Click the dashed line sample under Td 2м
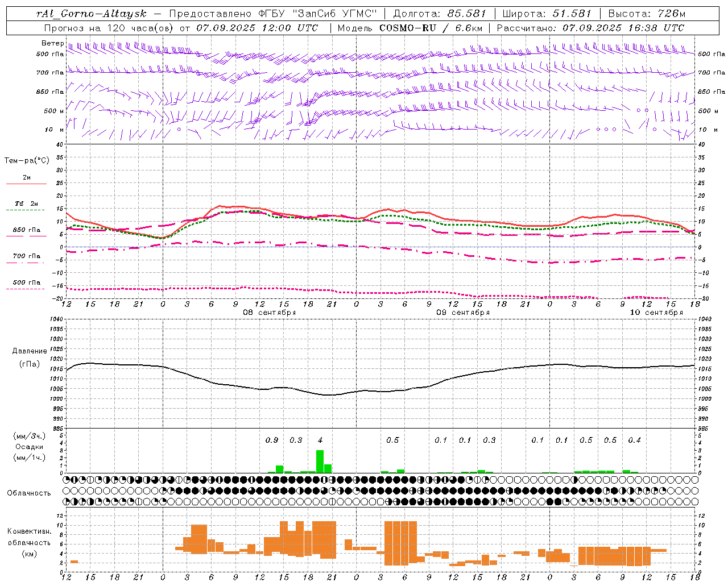Viewport: 728px width, 582px height. 26,210
